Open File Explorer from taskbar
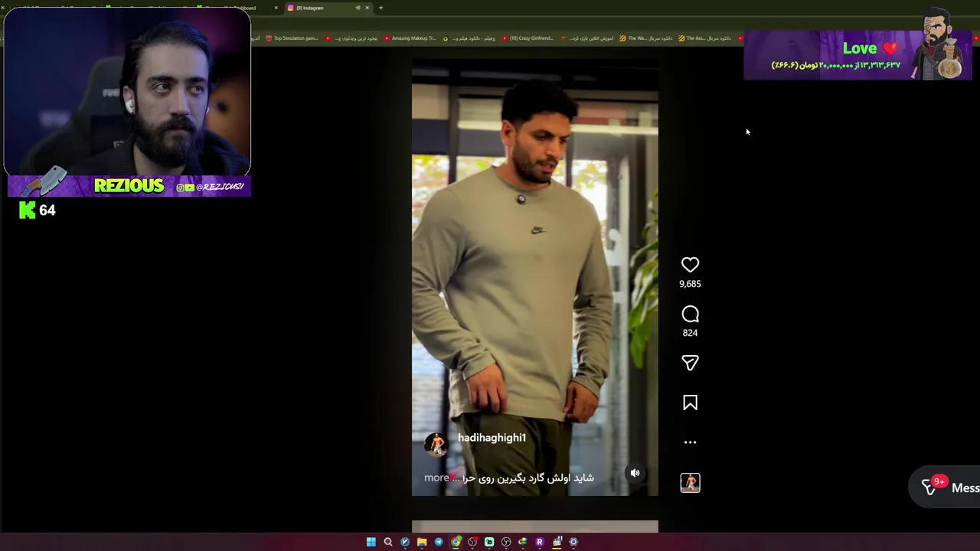This screenshot has height=551, width=980. [x=422, y=542]
